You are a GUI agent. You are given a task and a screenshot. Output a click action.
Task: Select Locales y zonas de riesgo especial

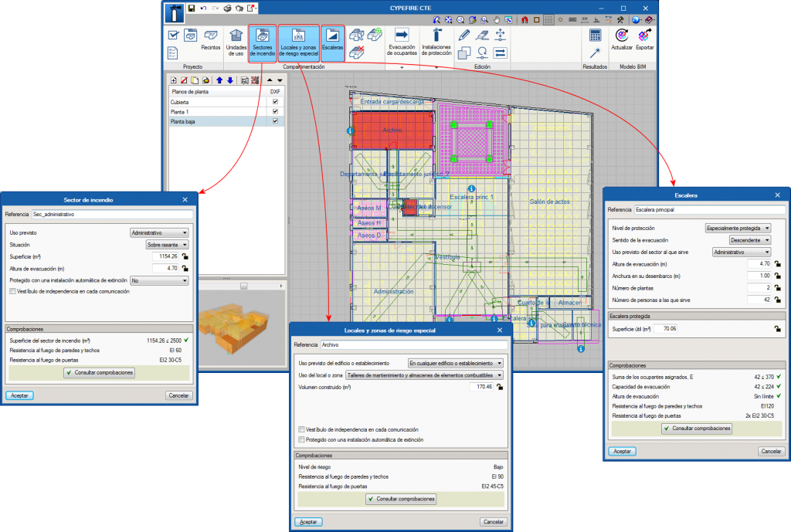[299, 43]
